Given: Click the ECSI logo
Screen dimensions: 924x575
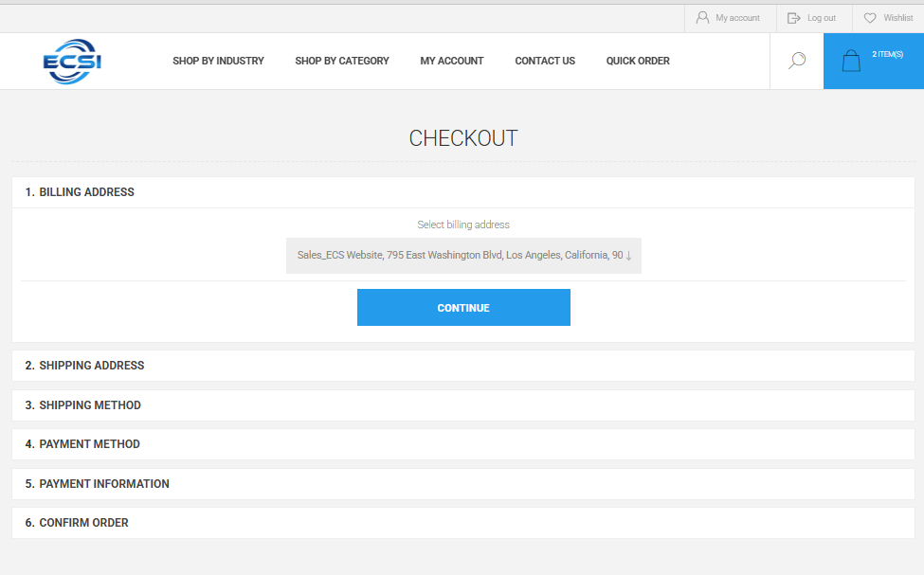Looking at the screenshot, I should pos(70,60).
